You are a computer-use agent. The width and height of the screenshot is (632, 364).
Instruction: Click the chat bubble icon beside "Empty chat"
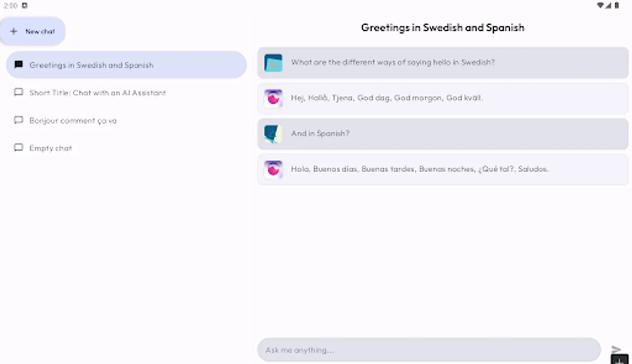tap(18, 147)
